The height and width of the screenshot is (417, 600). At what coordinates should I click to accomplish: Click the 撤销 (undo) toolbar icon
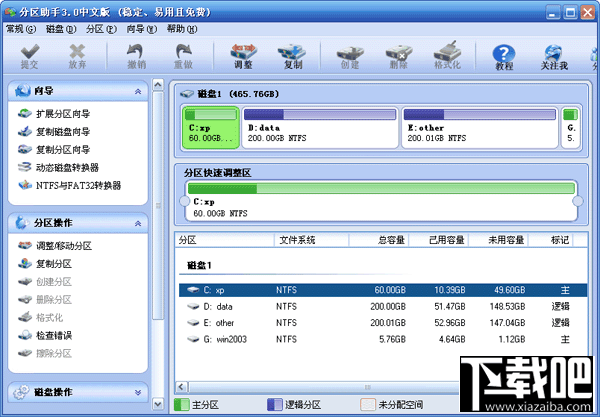(x=137, y=57)
